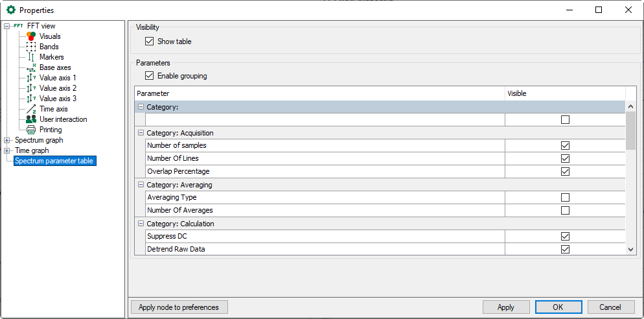Click the Markers icon in tree
This screenshot has height=319, width=644.
31,57
